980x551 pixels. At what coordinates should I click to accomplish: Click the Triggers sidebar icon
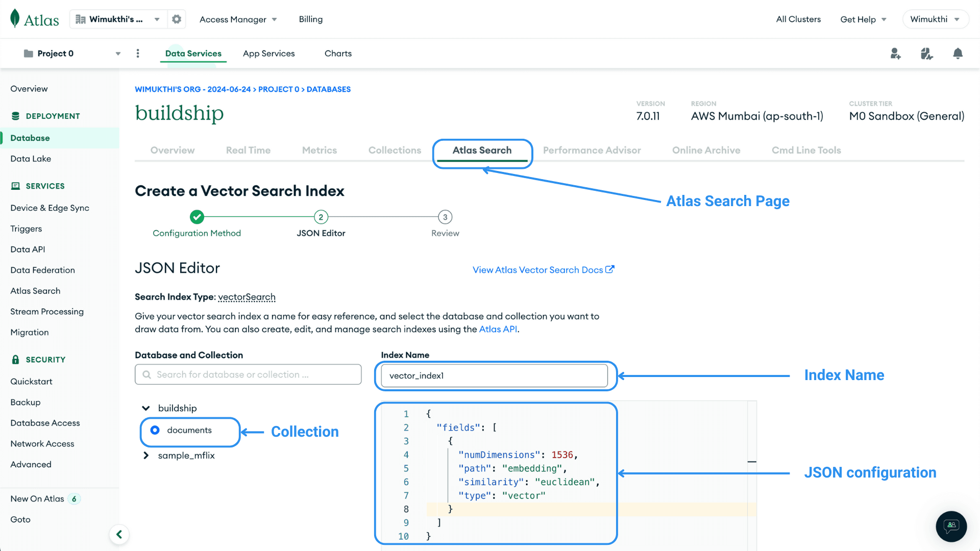26,228
